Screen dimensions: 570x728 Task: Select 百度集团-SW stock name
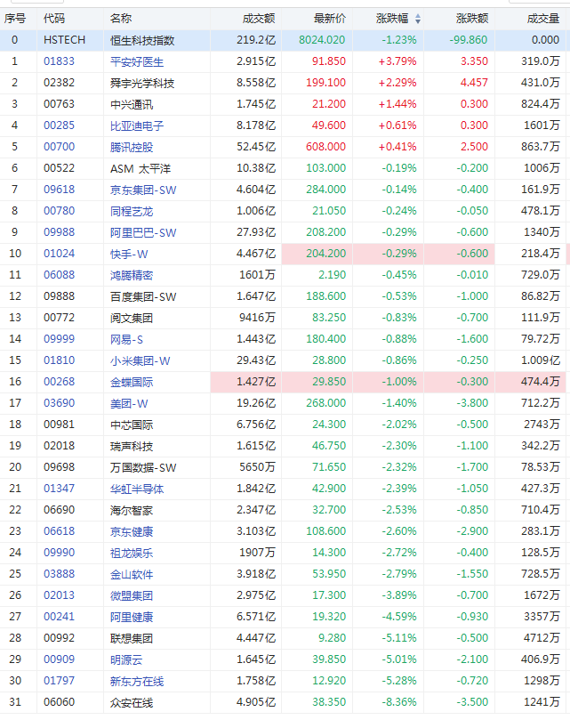tap(143, 296)
